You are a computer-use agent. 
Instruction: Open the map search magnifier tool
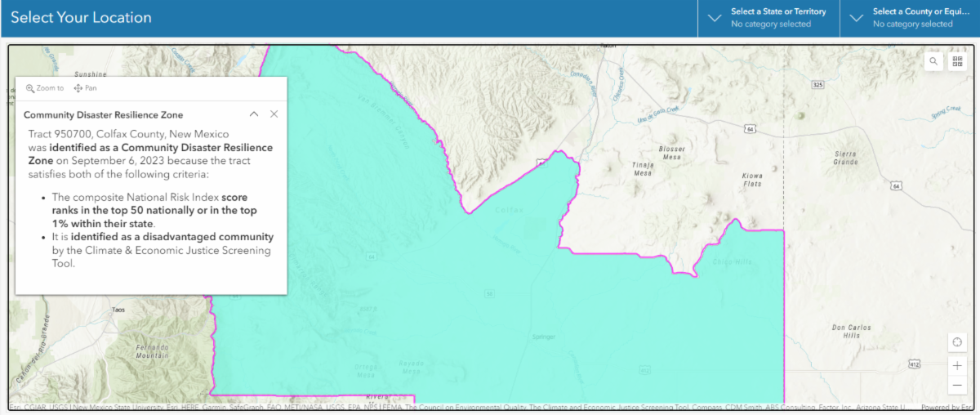point(933,61)
